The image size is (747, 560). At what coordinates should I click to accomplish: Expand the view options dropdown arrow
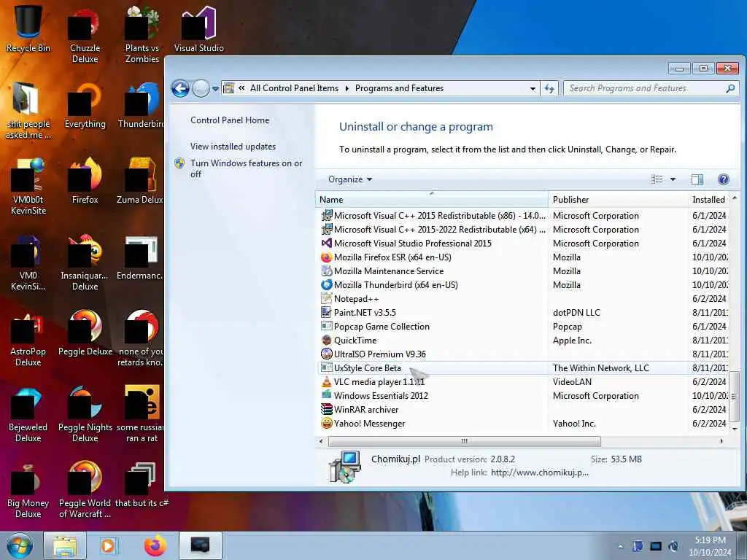(x=673, y=179)
